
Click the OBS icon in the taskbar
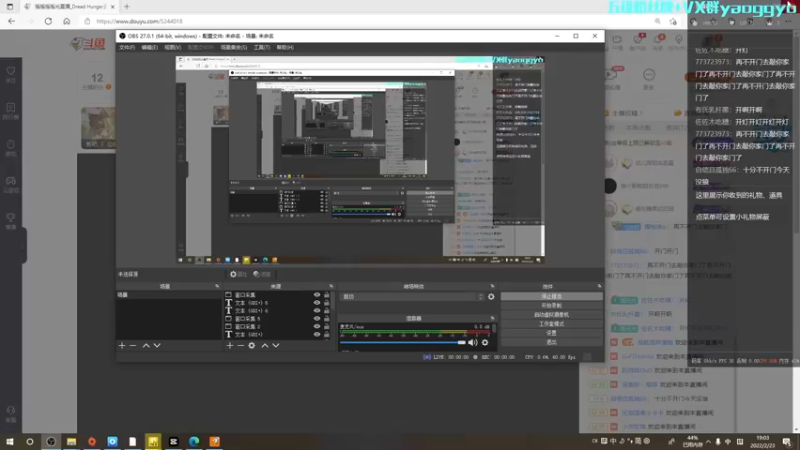point(51,441)
